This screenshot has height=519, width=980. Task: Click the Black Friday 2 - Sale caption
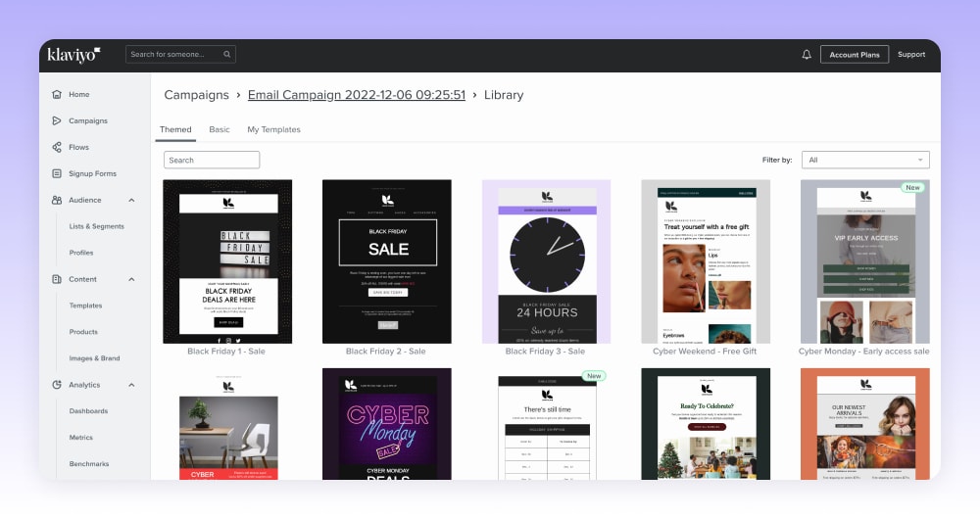click(385, 352)
